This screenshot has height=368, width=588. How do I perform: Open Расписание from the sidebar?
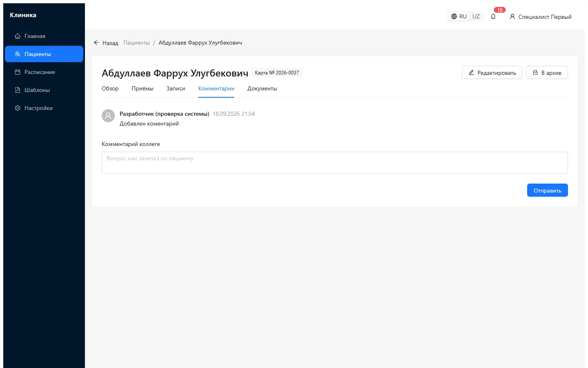(x=44, y=72)
